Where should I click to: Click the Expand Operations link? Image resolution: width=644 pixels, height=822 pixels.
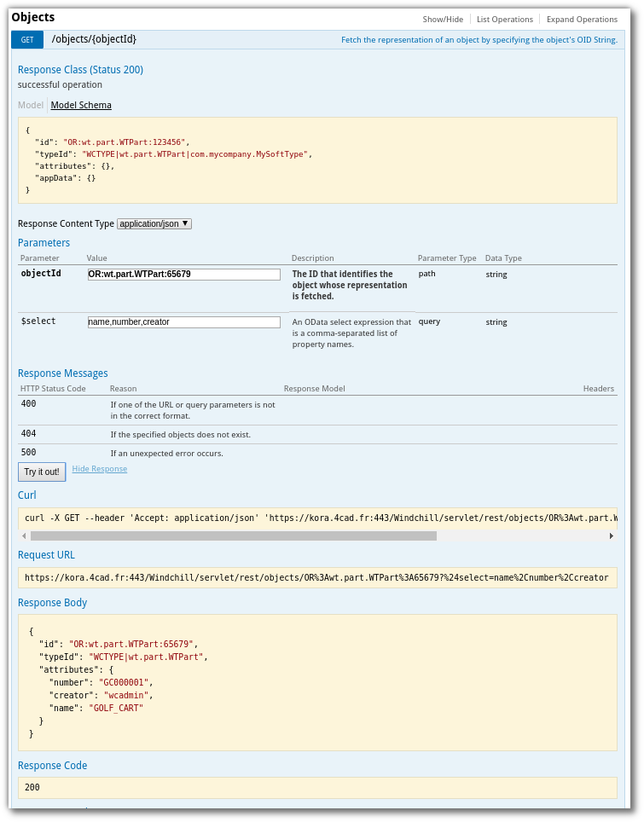click(x=582, y=20)
